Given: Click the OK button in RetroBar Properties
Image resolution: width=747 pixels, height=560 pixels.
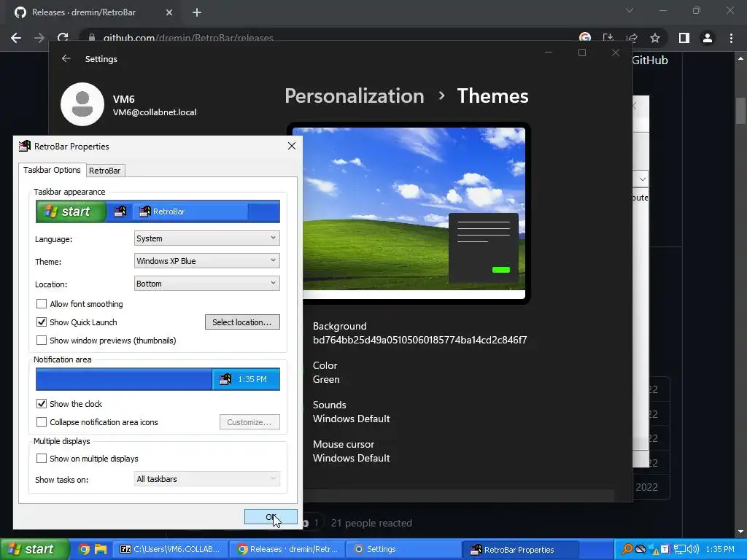Looking at the screenshot, I should (271, 517).
